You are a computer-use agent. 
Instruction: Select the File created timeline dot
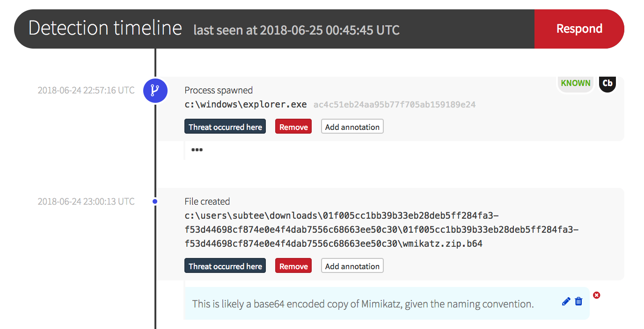point(155,201)
